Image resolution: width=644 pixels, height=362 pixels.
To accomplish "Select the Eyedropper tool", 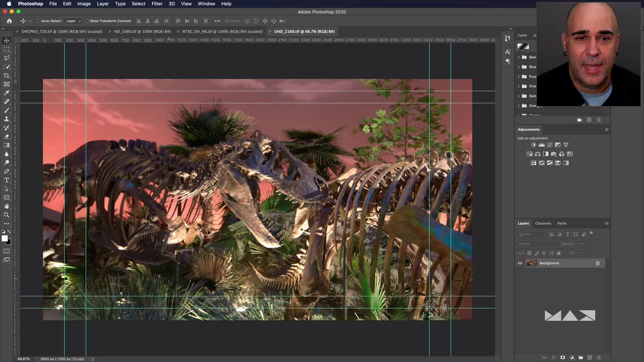I will tap(7, 93).
